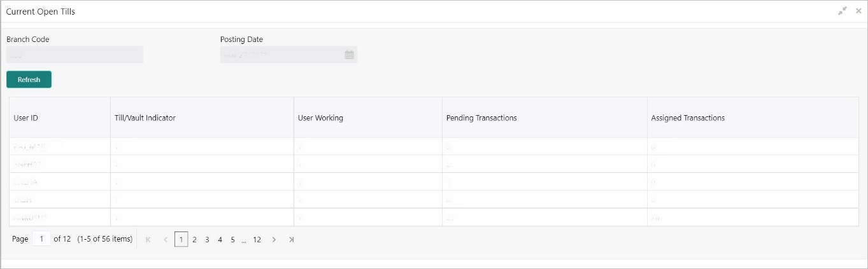Close the Current Open Tills window

click(858, 11)
